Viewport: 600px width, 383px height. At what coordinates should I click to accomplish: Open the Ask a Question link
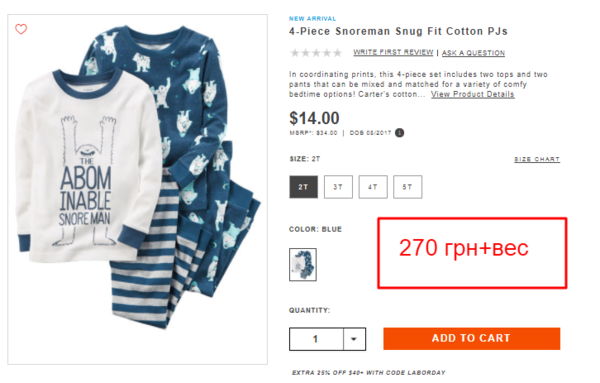tap(473, 53)
